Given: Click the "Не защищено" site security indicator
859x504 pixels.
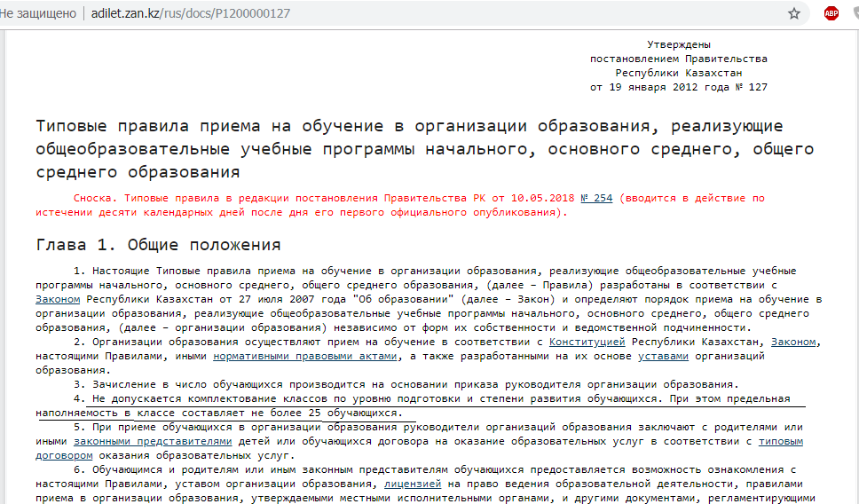Looking at the screenshot, I should [x=38, y=13].
